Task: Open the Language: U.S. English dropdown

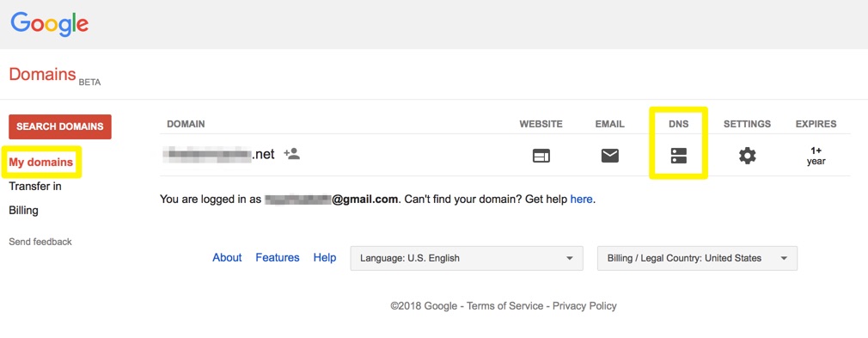Action: pyautogui.click(x=467, y=258)
